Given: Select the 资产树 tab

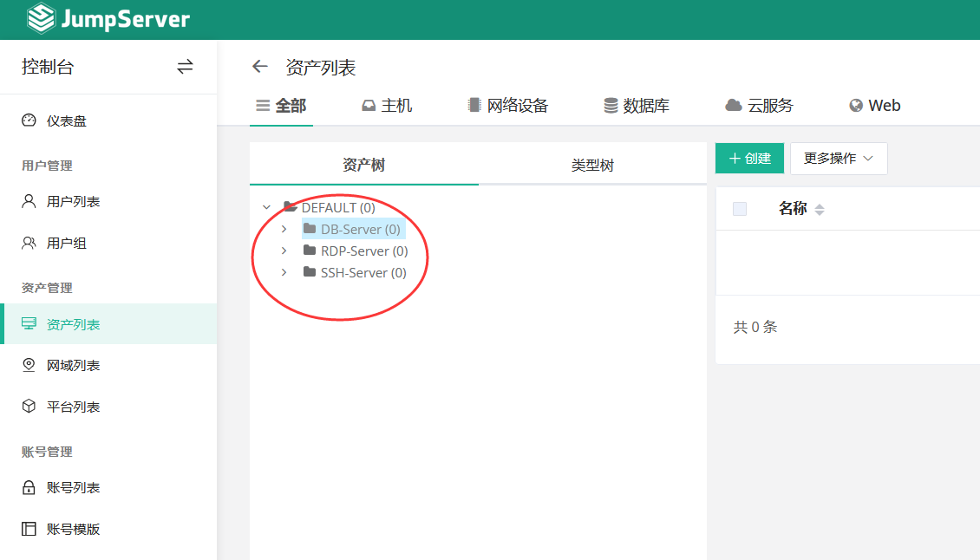Looking at the screenshot, I should pos(363,165).
